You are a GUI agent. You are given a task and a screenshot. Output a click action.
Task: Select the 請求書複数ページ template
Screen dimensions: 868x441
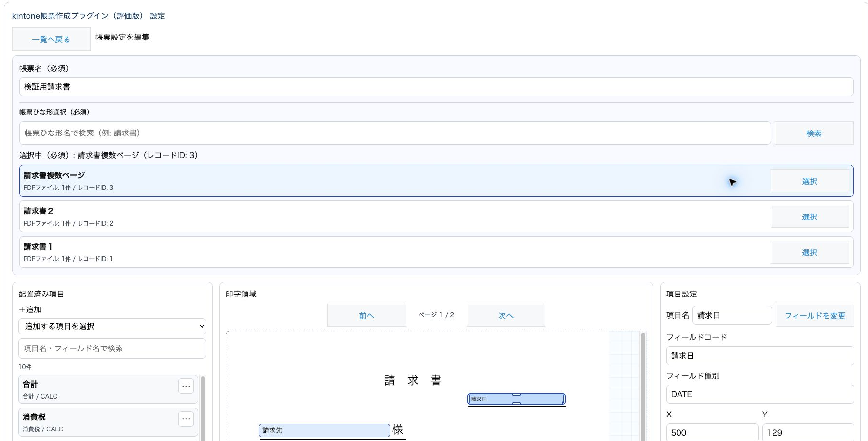tap(810, 181)
